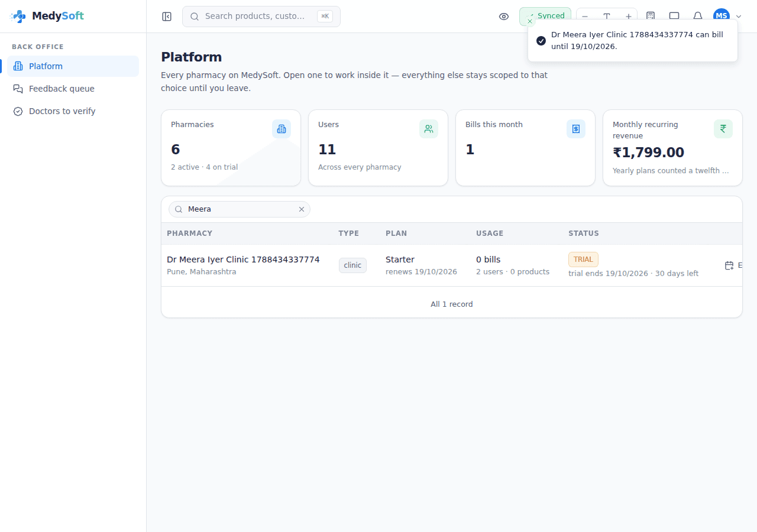Click the Platform page heading

click(x=192, y=57)
